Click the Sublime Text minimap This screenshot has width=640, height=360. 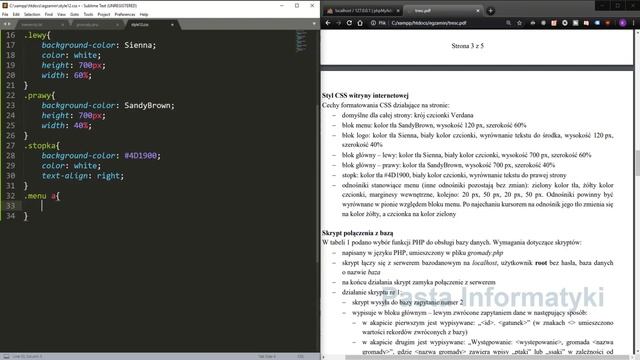pos(301,42)
